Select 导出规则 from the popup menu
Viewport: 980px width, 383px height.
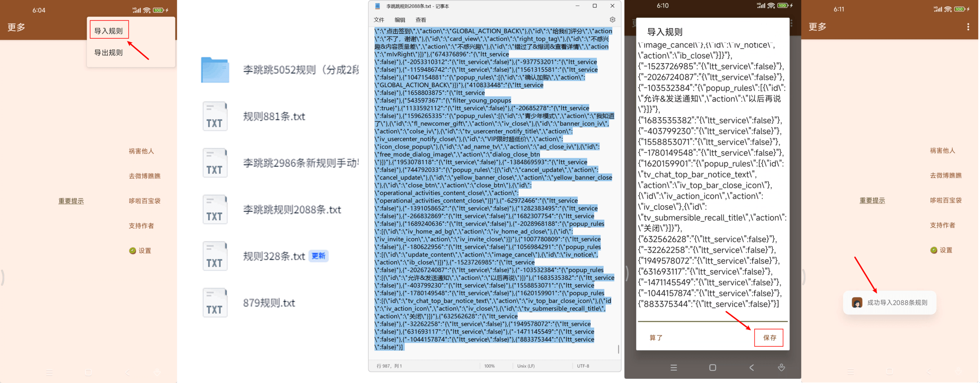click(109, 53)
